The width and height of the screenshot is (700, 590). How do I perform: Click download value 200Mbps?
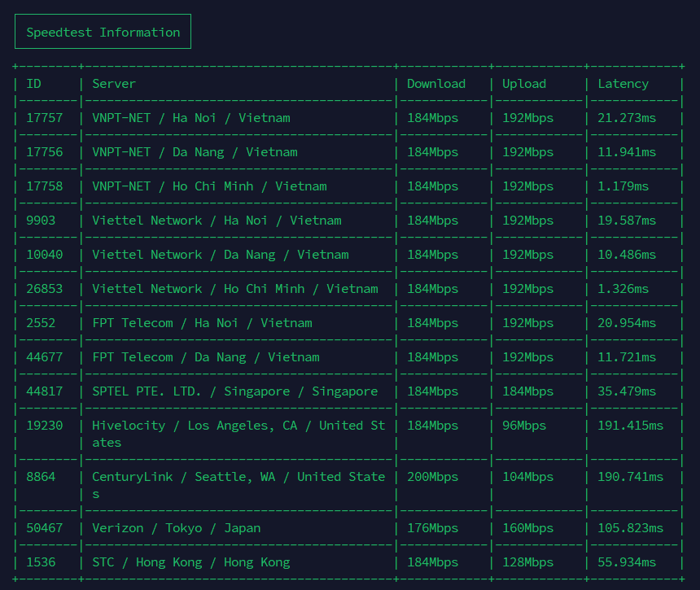point(432,477)
